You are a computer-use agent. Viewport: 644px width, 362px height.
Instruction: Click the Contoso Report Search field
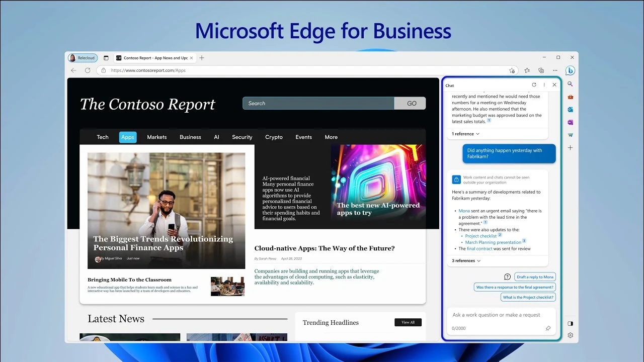pyautogui.click(x=318, y=103)
